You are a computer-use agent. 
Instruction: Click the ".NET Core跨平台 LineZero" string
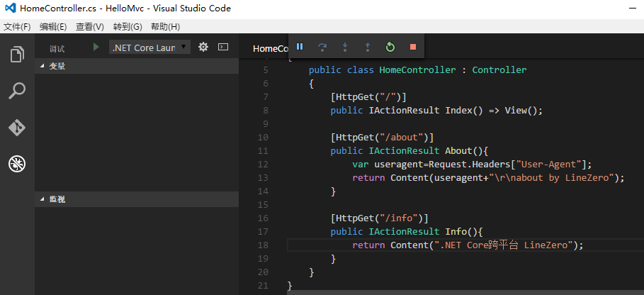(x=504, y=245)
